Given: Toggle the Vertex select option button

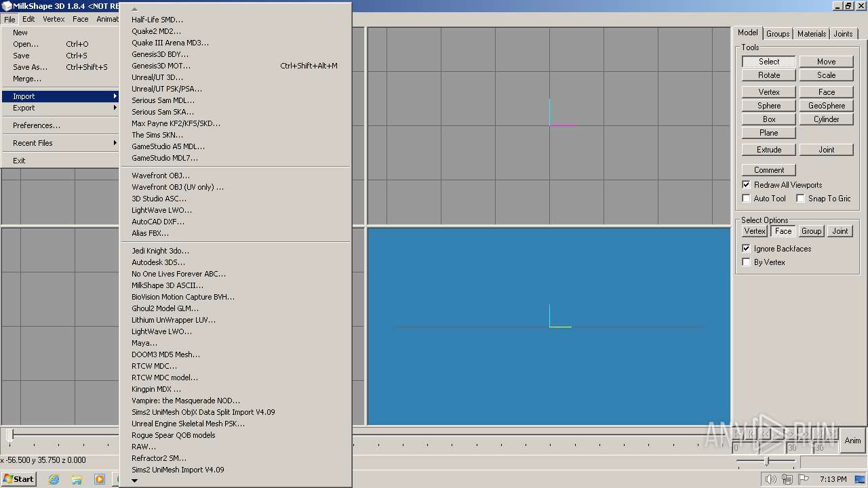Looking at the screenshot, I should coord(755,231).
